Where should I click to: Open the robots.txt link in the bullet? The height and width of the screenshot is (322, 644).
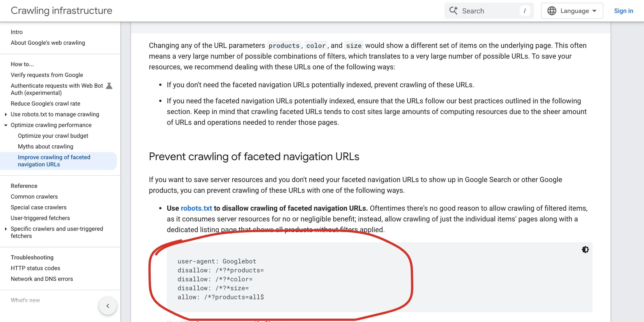click(x=196, y=208)
